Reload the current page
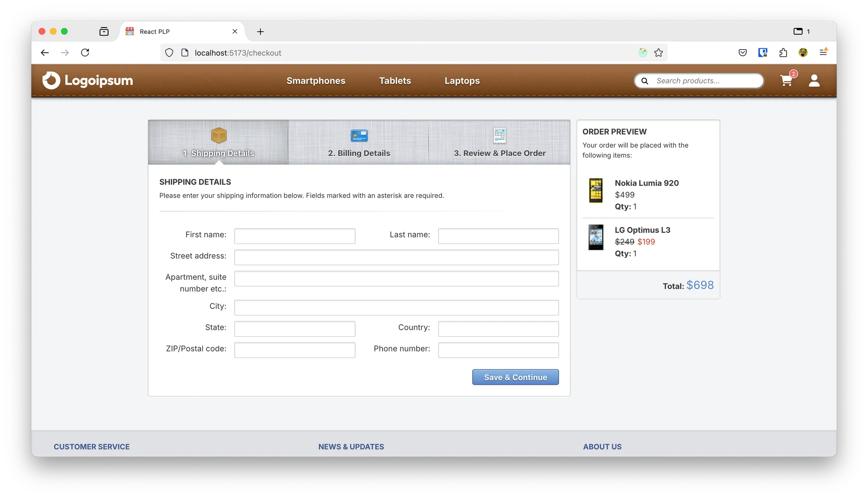The width and height of the screenshot is (868, 498). [x=85, y=53]
